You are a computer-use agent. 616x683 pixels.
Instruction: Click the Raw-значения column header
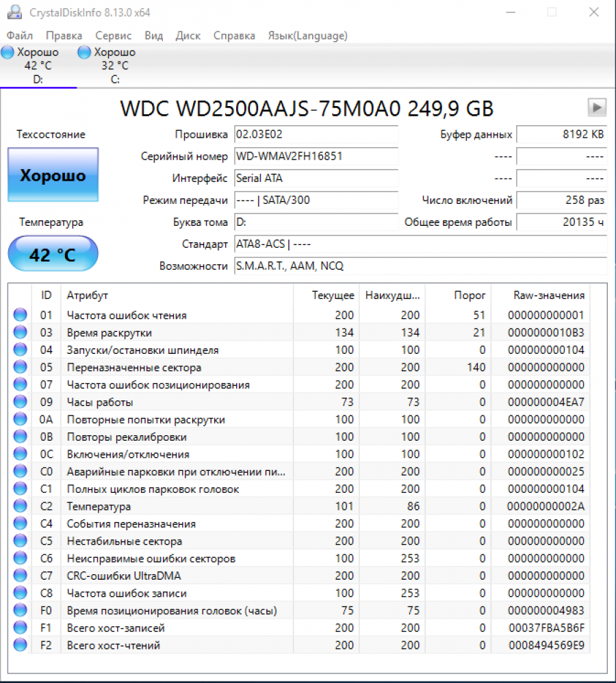(x=541, y=296)
